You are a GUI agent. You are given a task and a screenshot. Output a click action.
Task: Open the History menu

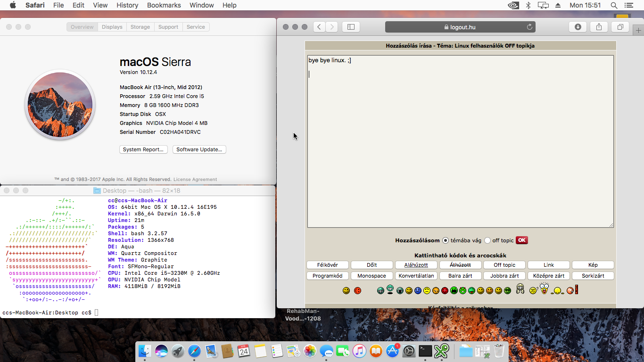pyautogui.click(x=127, y=5)
